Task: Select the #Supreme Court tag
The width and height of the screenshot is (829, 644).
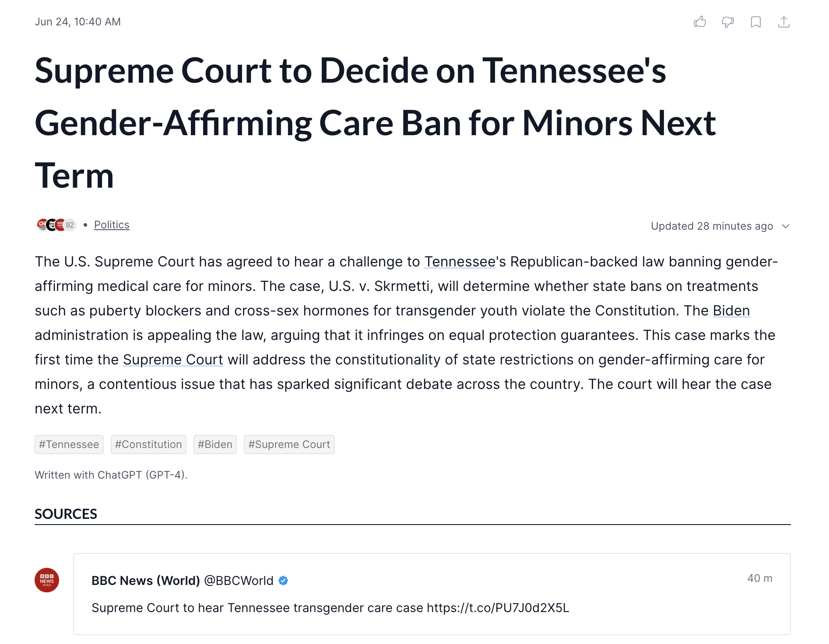Action: click(x=289, y=444)
